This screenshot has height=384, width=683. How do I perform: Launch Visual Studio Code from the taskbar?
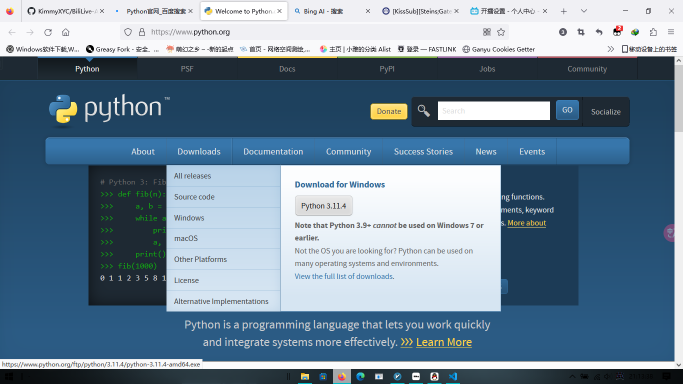tap(453, 377)
